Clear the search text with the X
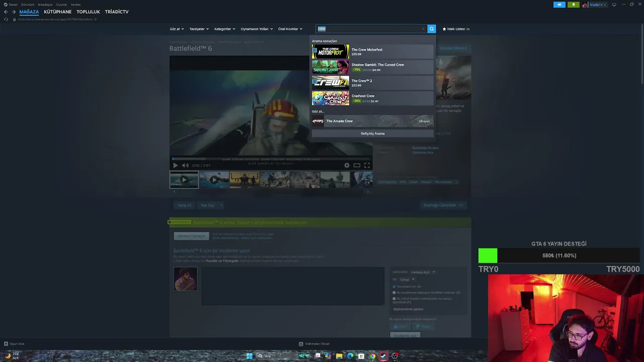This screenshot has height=362, width=644. [423, 29]
